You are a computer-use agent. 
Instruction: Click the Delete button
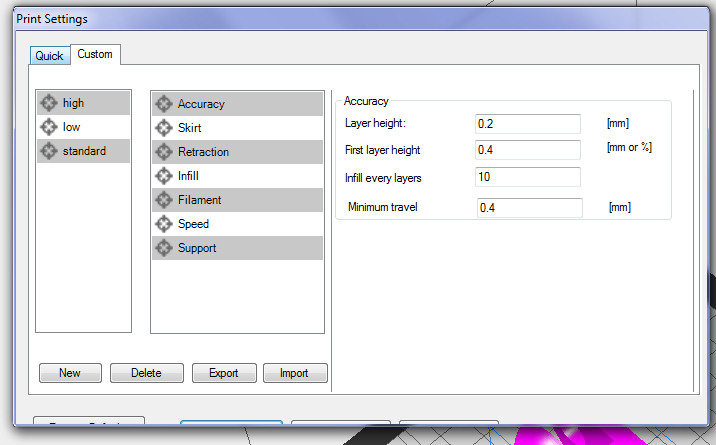click(147, 373)
